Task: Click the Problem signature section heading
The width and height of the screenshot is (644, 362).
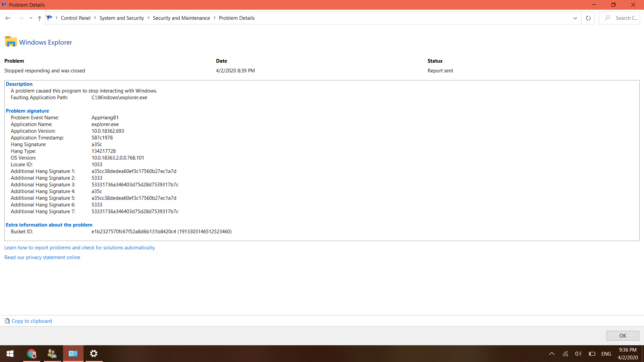Action: [27, 111]
